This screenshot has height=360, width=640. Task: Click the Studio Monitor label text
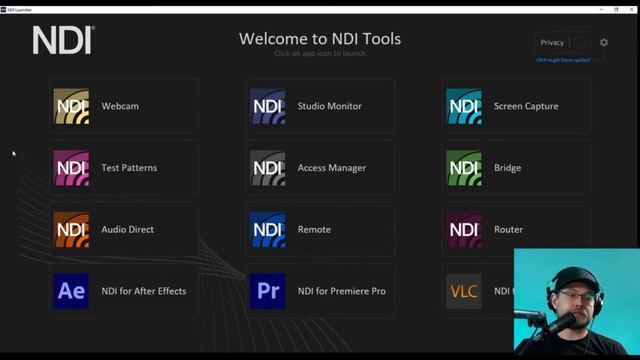pyautogui.click(x=329, y=106)
